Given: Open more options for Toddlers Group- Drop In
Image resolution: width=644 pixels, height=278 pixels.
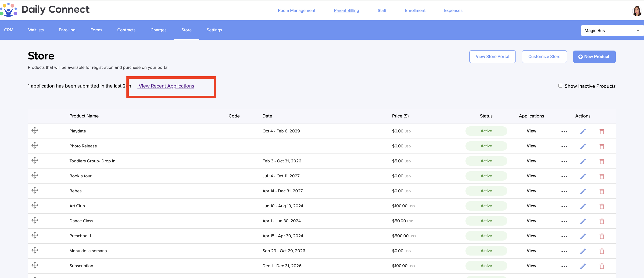Looking at the screenshot, I should click(564, 161).
